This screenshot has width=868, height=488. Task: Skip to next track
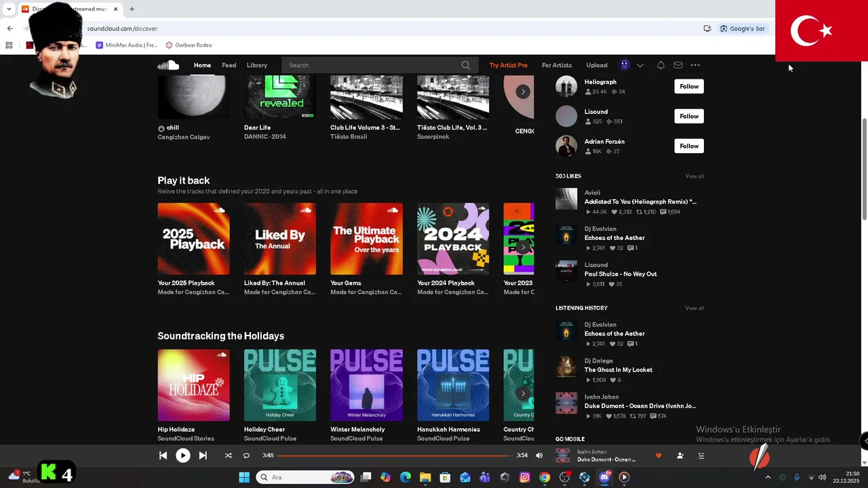coord(203,455)
